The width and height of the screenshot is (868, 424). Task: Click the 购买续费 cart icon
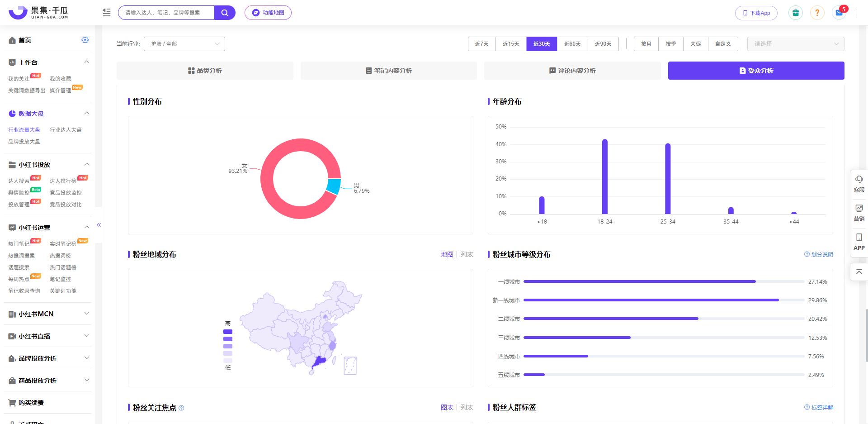[x=12, y=403]
